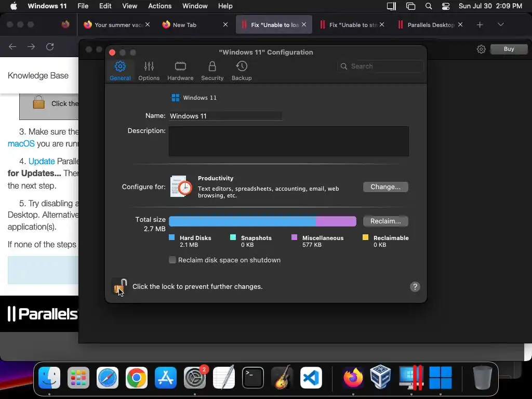Edit the Name field with Windows 11
Image resolution: width=532 pixels, height=399 pixels.
click(225, 116)
